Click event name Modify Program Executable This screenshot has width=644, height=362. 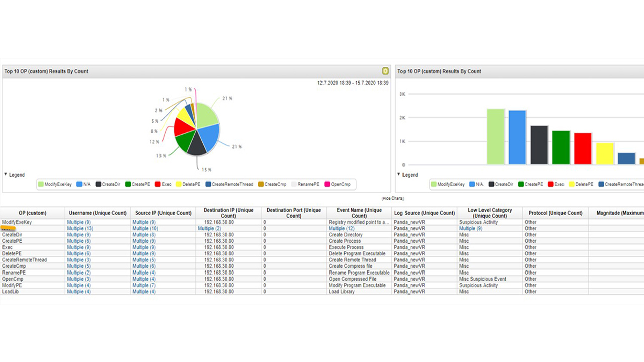(x=357, y=285)
